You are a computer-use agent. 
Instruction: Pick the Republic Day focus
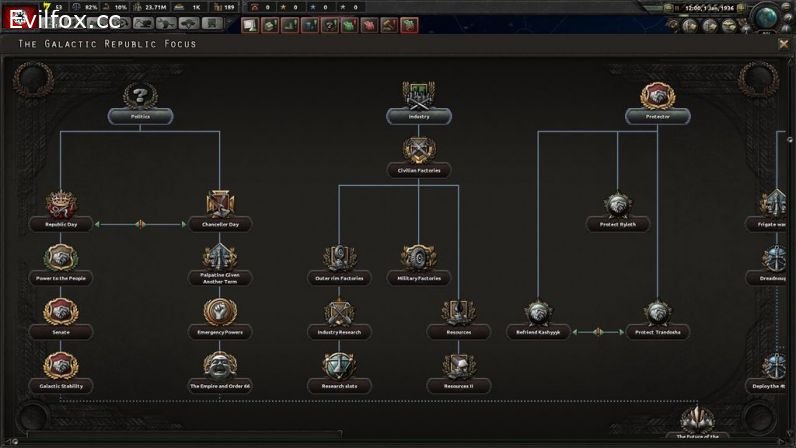[61, 206]
